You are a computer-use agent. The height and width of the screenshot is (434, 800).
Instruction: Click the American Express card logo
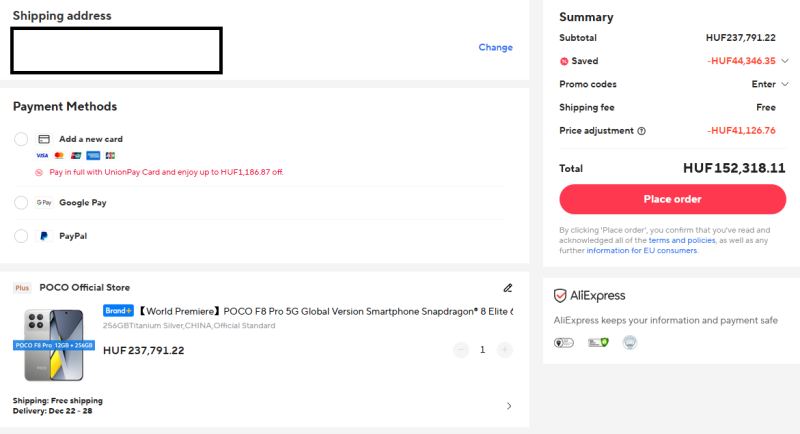pos(93,156)
